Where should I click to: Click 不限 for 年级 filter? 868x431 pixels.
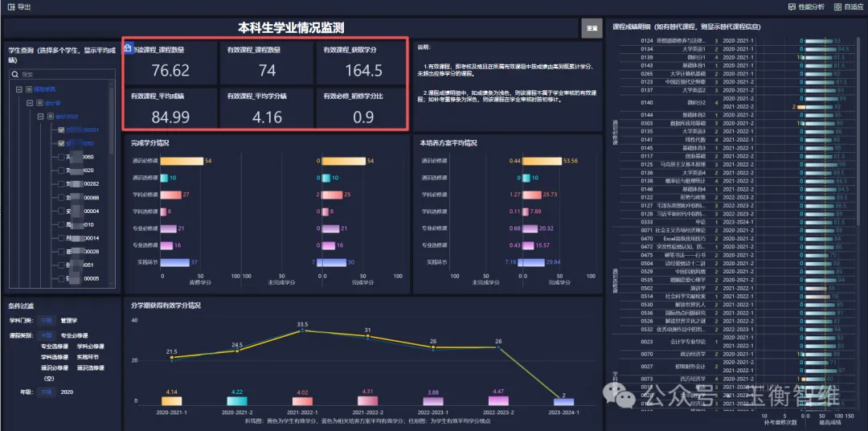click(46, 392)
